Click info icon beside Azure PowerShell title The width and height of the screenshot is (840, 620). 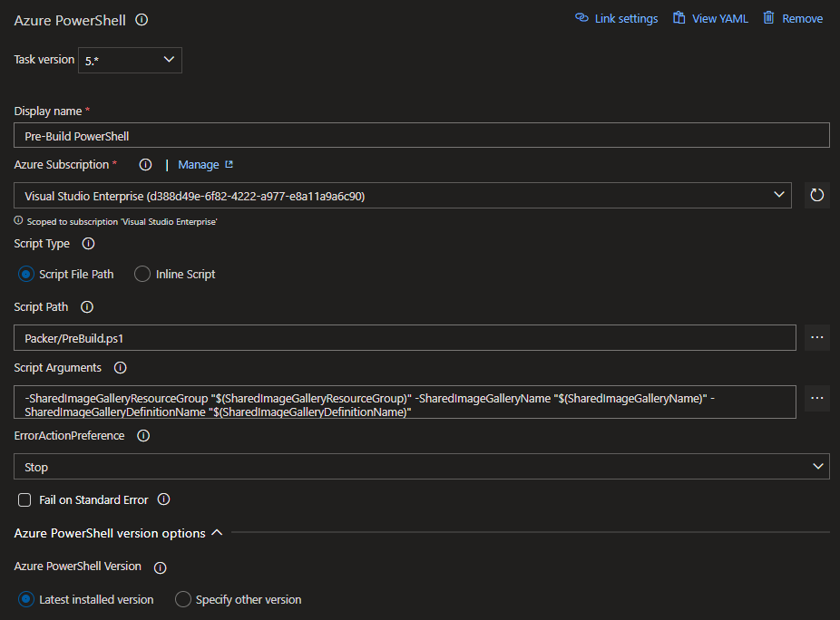(142, 19)
